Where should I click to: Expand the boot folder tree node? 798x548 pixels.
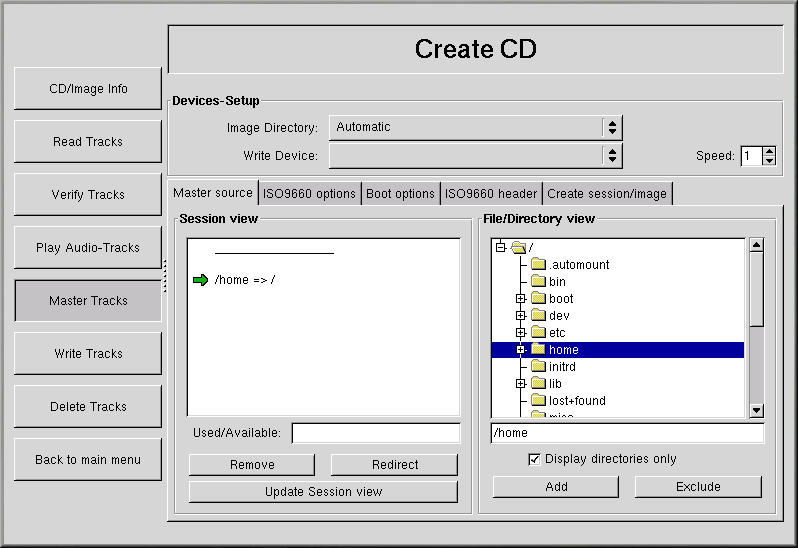[x=520, y=299]
